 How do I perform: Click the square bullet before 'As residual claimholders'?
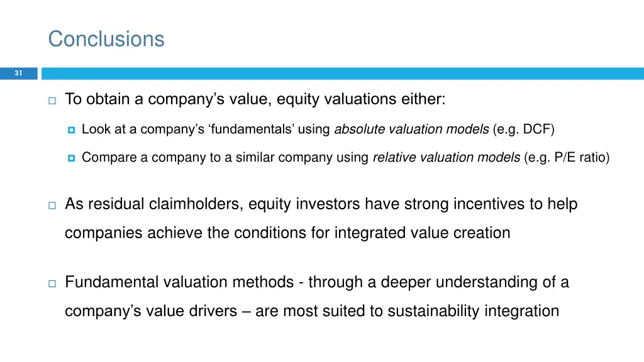52,206
